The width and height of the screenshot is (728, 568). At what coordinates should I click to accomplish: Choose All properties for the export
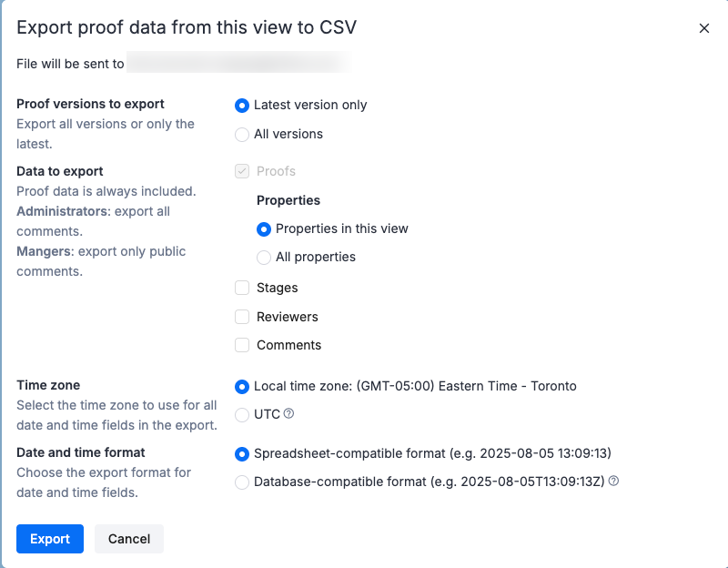coord(264,258)
